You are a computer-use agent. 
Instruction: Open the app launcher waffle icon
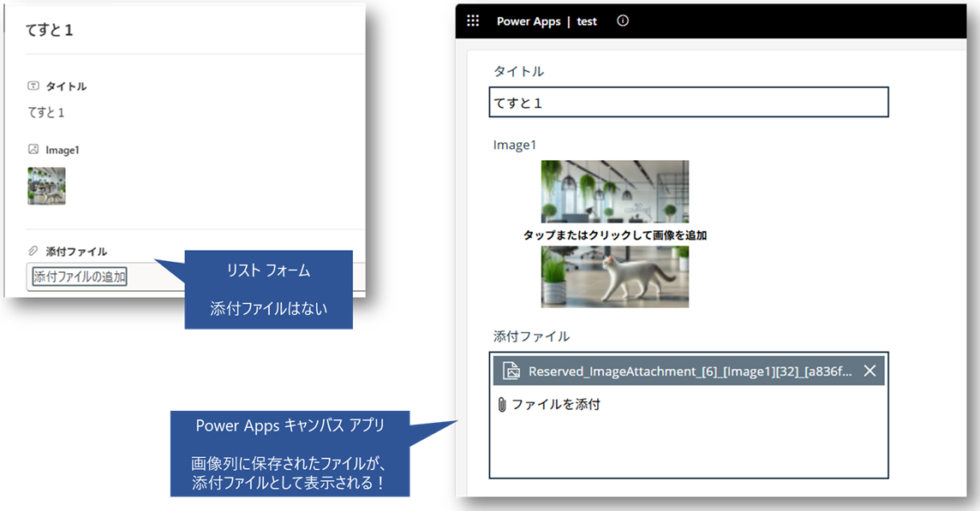tap(473, 21)
